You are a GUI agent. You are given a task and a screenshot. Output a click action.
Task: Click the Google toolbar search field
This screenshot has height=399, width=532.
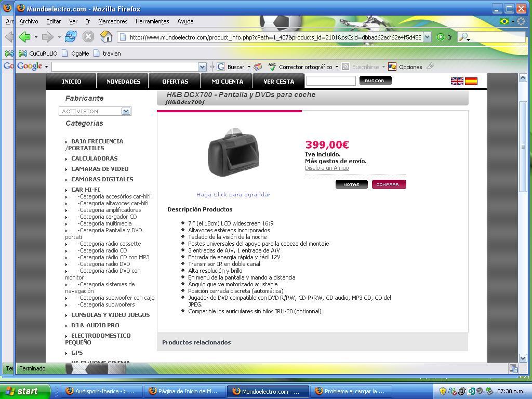point(125,67)
